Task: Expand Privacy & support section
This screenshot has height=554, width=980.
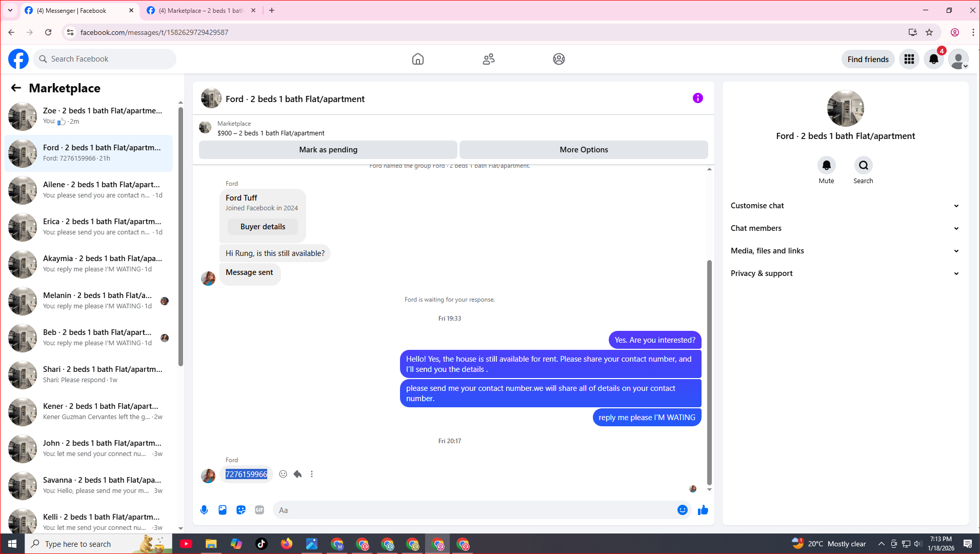Action: 845,273
